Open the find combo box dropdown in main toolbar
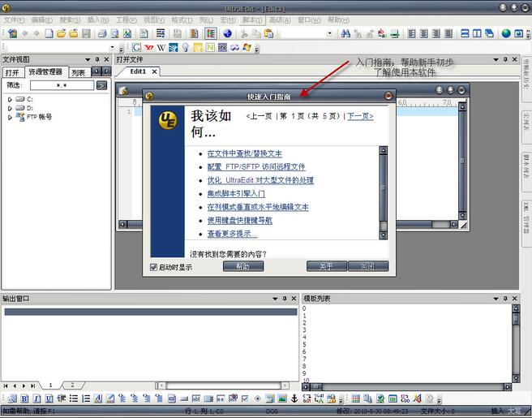The width and height of the screenshot is (532, 418). pos(329,33)
